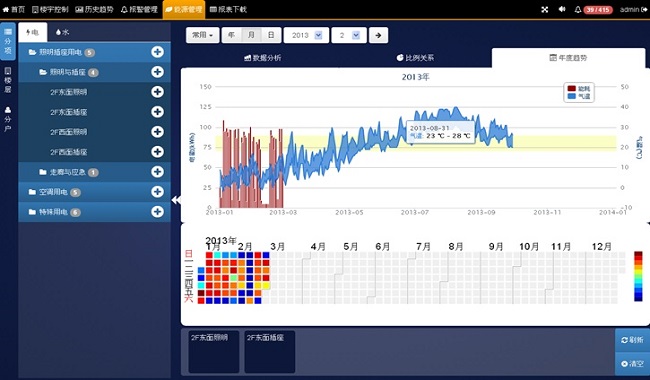Open 历史趋势 in top menu
650x380 pixels.
94,9
